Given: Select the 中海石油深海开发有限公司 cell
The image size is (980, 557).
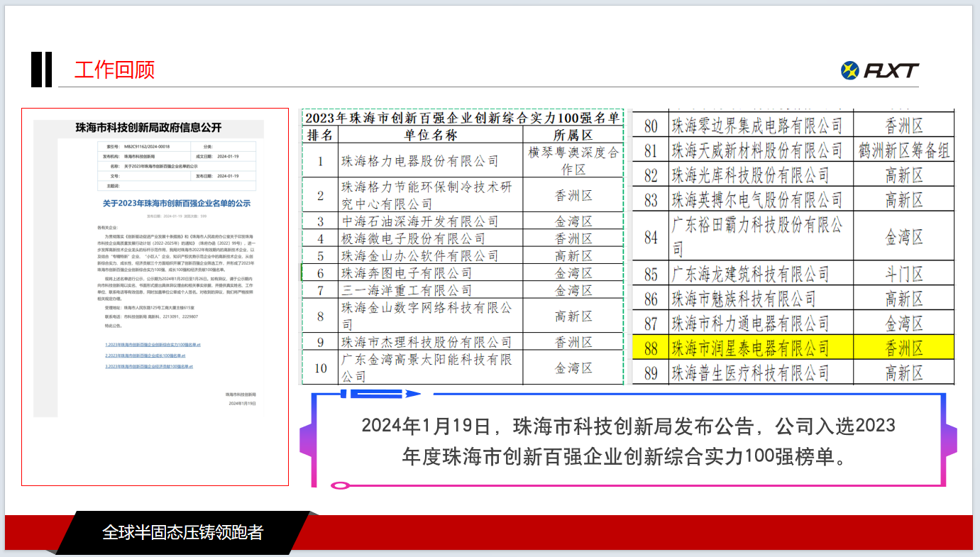Looking at the screenshot, I should pos(431,221).
